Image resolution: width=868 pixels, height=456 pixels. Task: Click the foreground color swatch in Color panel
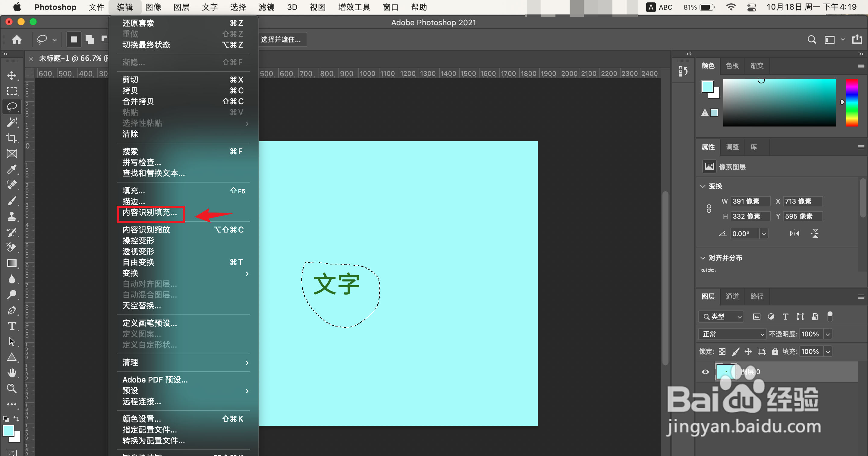[x=707, y=87]
